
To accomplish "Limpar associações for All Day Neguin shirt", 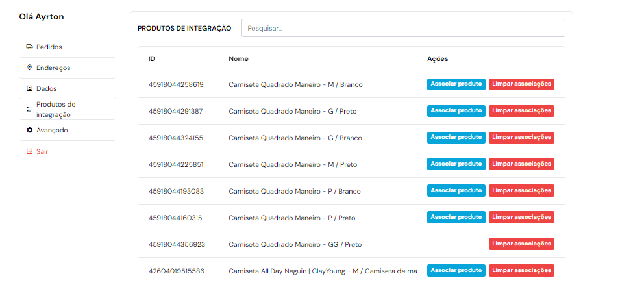I will click(521, 271).
